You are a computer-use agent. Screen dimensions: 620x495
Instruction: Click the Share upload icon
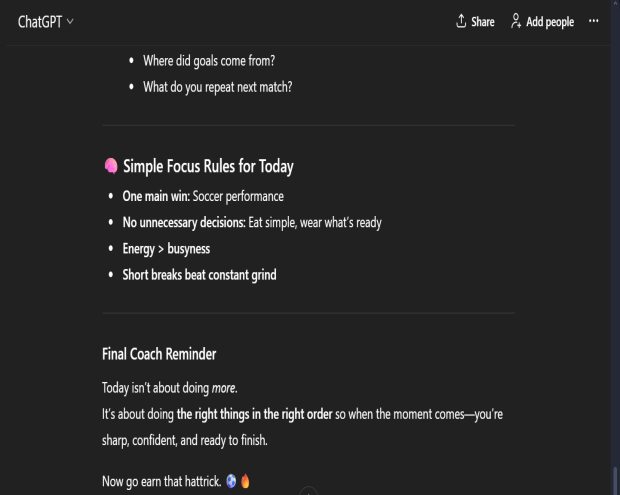click(461, 21)
